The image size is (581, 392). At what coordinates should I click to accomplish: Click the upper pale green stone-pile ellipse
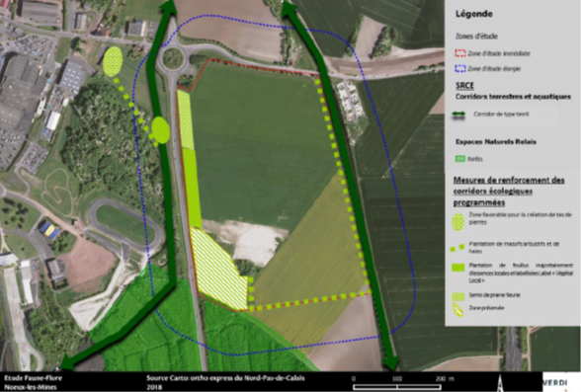click(113, 61)
